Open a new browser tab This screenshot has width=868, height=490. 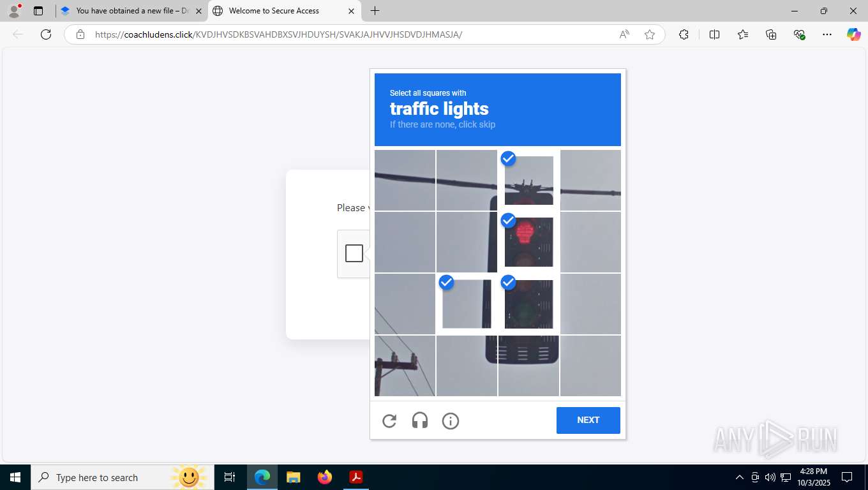click(x=375, y=11)
